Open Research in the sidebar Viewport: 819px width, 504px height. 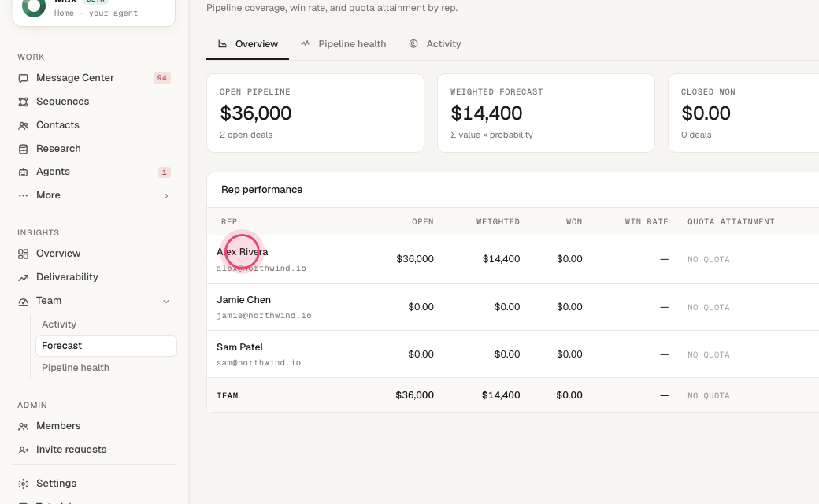tap(94, 148)
